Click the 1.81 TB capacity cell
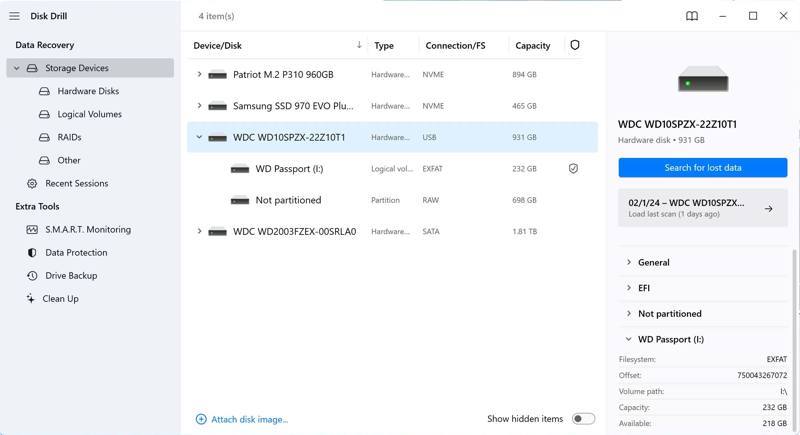This screenshot has height=435, width=800. [x=524, y=232]
